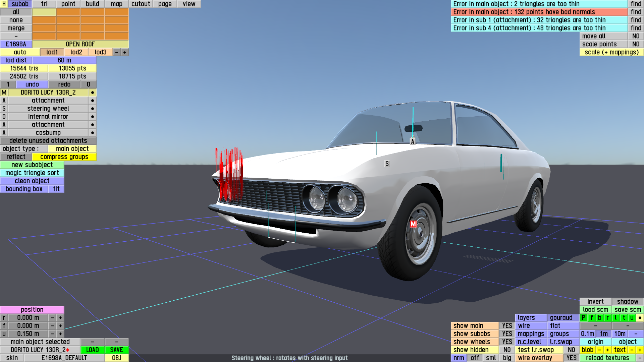Toggle wire overlay YES setting

(571, 358)
